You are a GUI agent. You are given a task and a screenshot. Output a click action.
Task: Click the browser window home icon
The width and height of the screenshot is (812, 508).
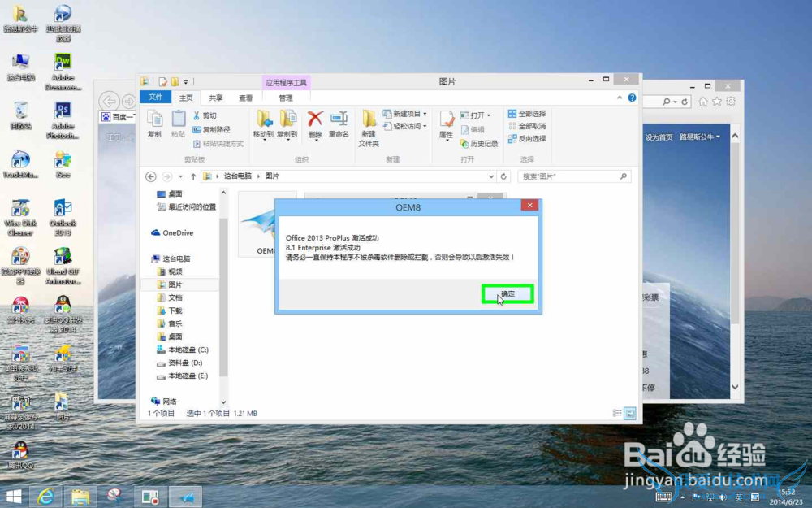point(702,102)
